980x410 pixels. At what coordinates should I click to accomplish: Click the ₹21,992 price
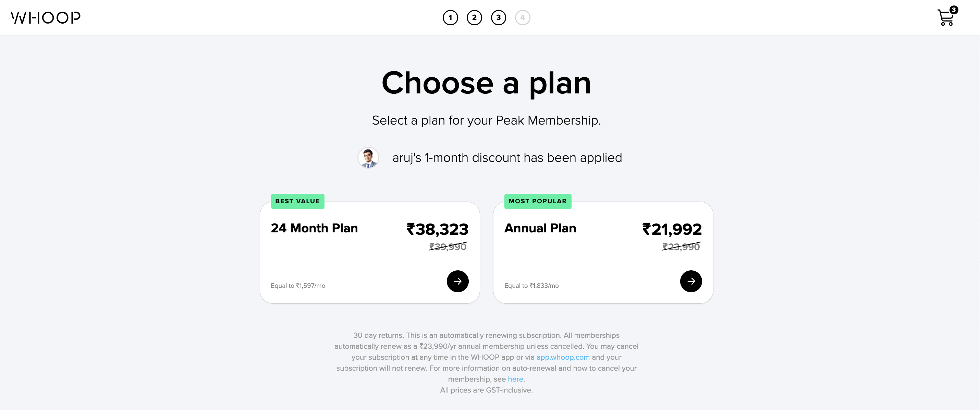[x=672, y=229]
